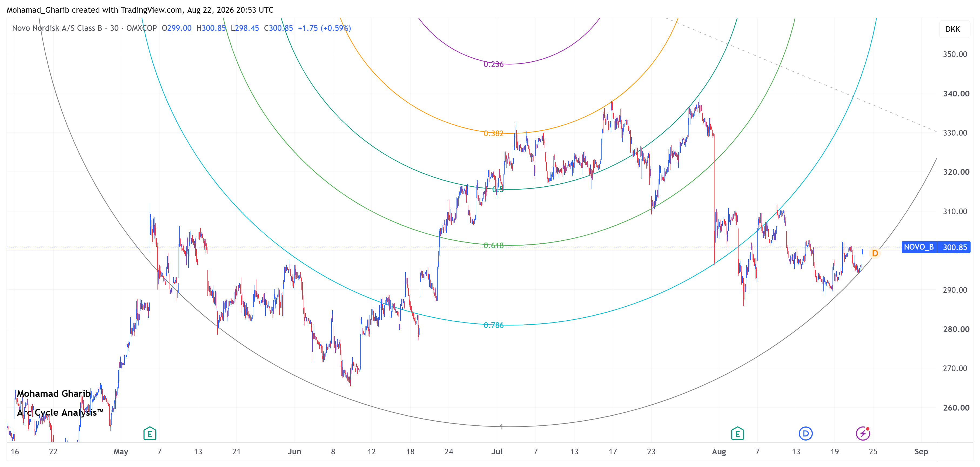
Task: Click the purple lightning event icon
Action: pyautogui.click(x=863, y=433)
